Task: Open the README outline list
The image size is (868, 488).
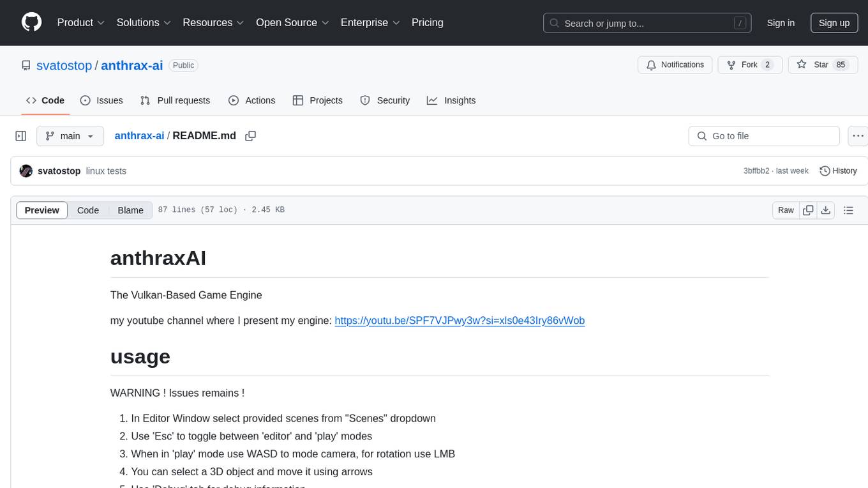Action: pos(848,210)
